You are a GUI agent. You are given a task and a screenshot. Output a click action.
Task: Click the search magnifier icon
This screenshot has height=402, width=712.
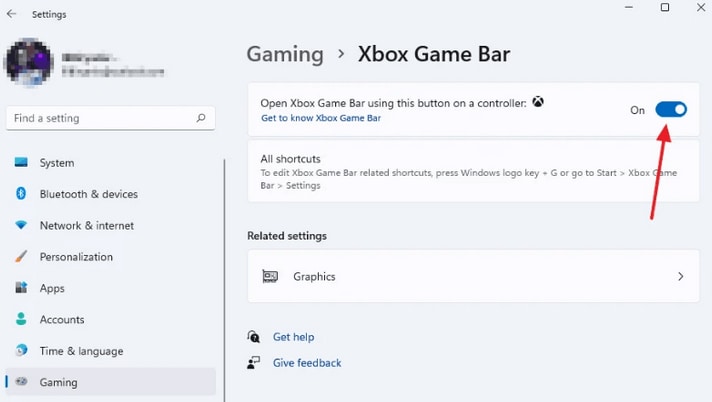[x=201, y=118]
